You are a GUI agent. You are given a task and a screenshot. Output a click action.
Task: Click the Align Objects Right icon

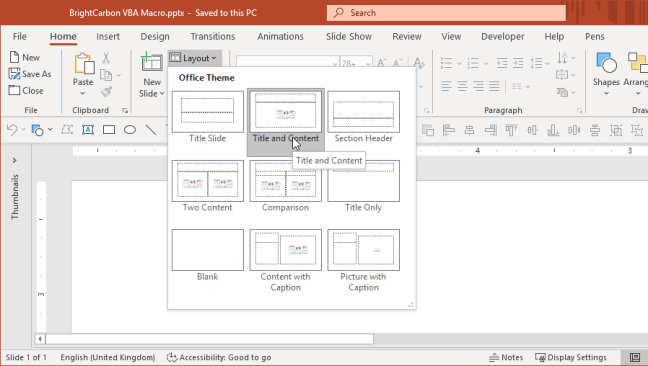click(491, 131)
